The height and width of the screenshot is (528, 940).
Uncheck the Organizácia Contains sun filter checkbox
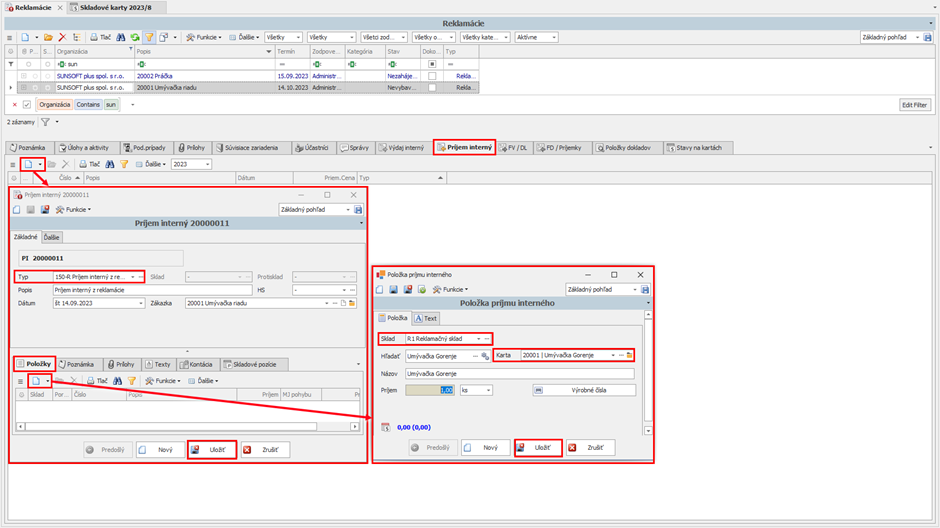tap(27, 104)
